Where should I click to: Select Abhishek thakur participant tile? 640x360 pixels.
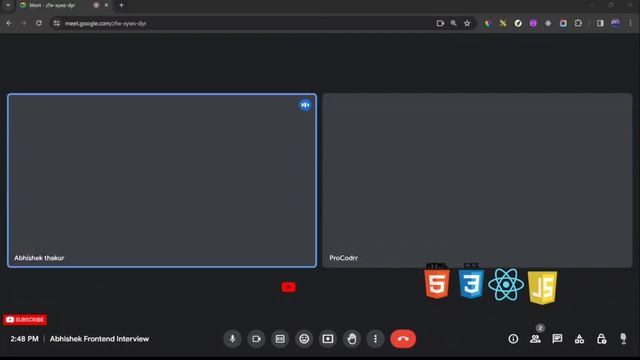(x=162, y=180)
